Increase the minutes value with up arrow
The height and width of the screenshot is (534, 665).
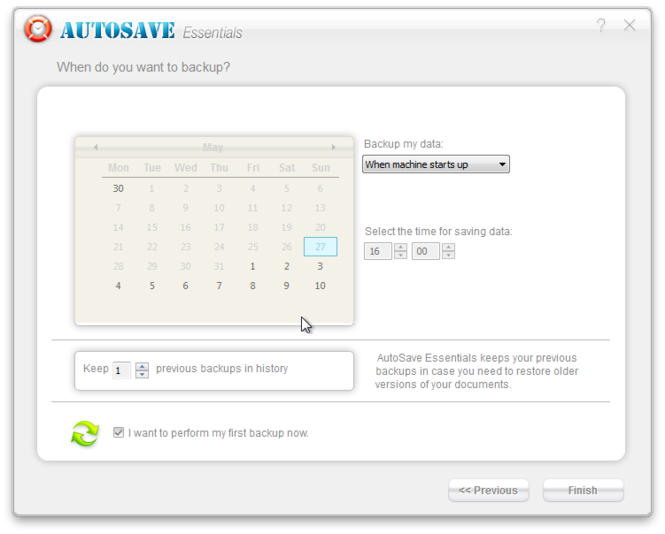[x=448, y=247]
